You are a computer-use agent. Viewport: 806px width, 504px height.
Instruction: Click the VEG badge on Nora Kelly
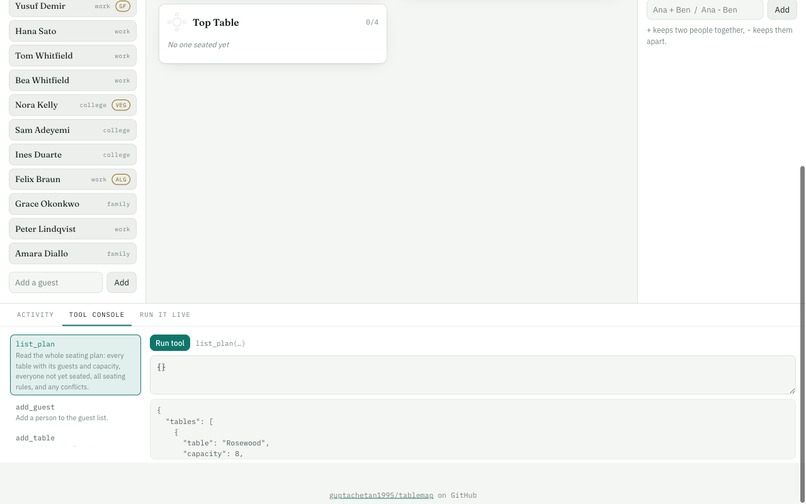[121, 105]
